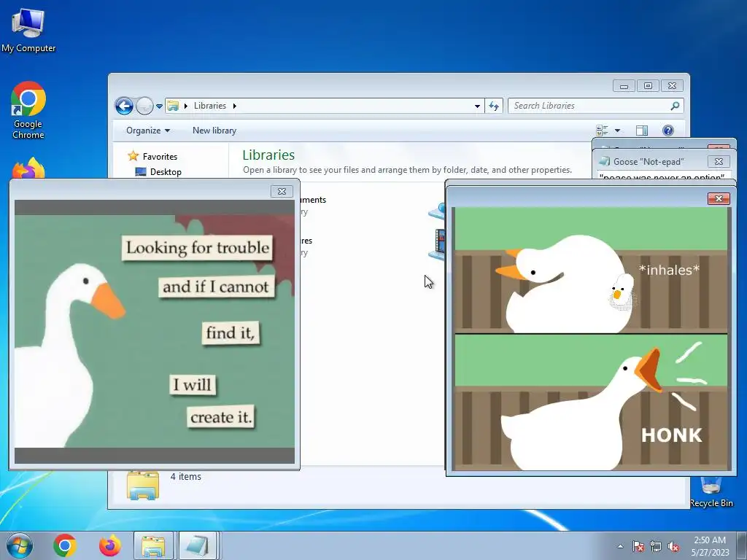Open recent pages dropdown arrow
This screenshot has width=747, height=560.
159,106
